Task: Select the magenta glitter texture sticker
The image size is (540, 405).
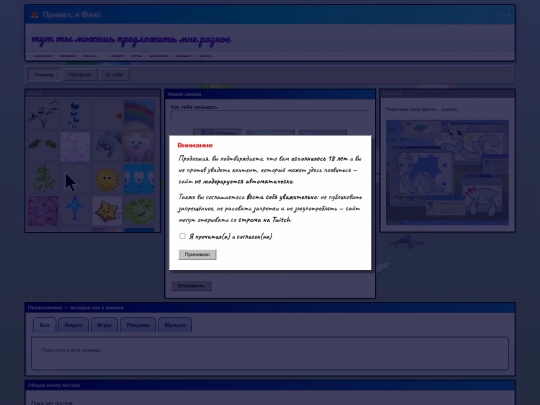Action: 43,211
